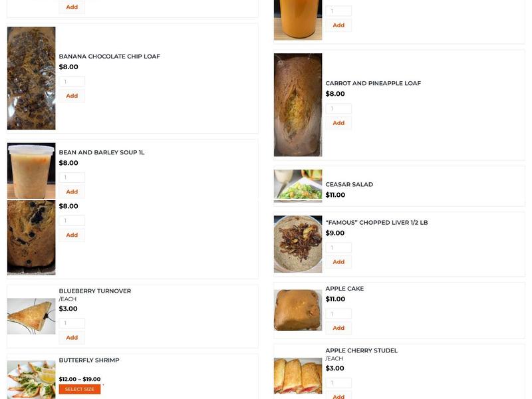Viewport: 532px width, 399px height.
Task: Click the quantity field for Carrot Pineapple Loaf
Action: [x=338, y=108]
